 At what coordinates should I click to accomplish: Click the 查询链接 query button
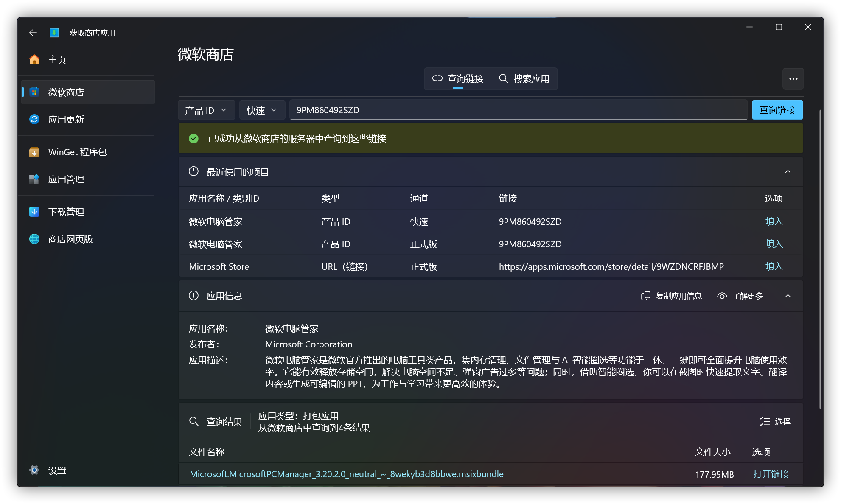tap(777, 110)
